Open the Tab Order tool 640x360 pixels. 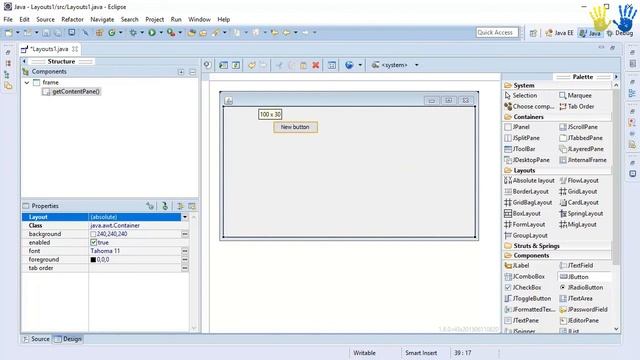[x=577, y=106]
